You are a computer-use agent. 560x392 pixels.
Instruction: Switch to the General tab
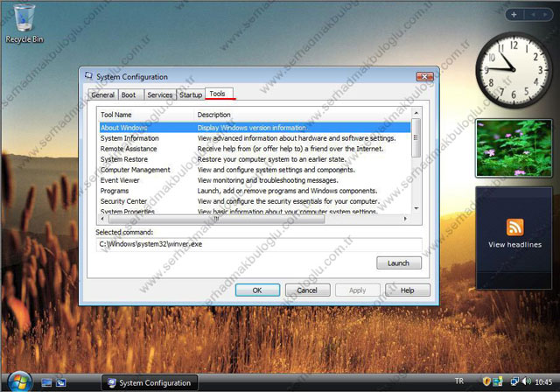tap(103, 94)
